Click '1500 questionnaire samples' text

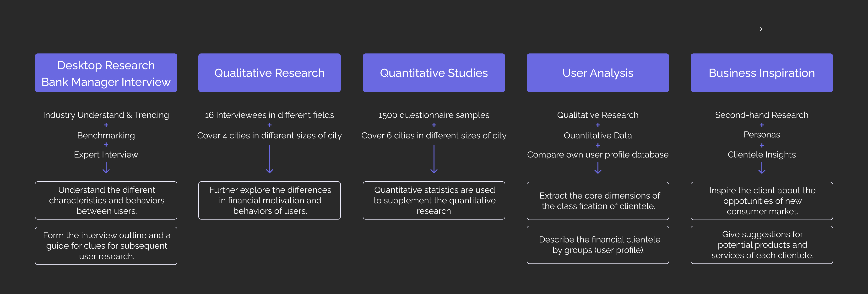point(434,115)
